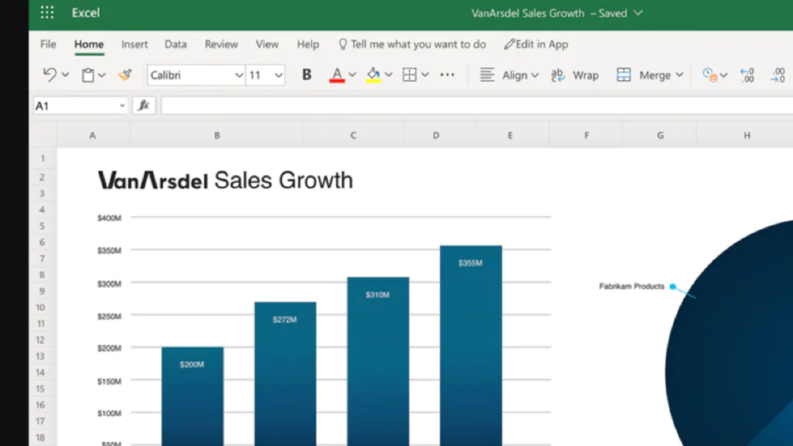Image resolution: width=793 pixels, height=446 pixels.
Task: Select column A header
Action: (x=93, y=135)
